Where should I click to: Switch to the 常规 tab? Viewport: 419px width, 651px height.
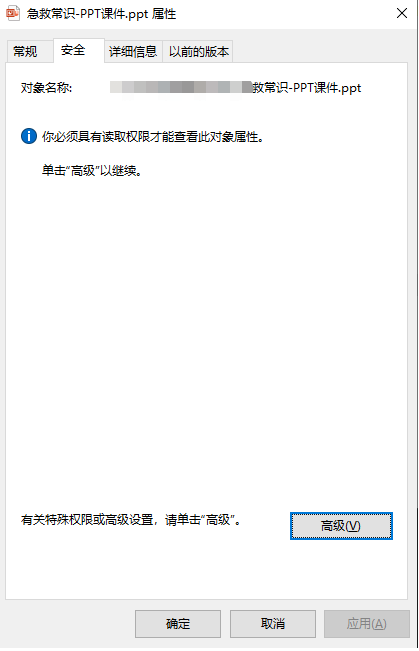(25, 51)
